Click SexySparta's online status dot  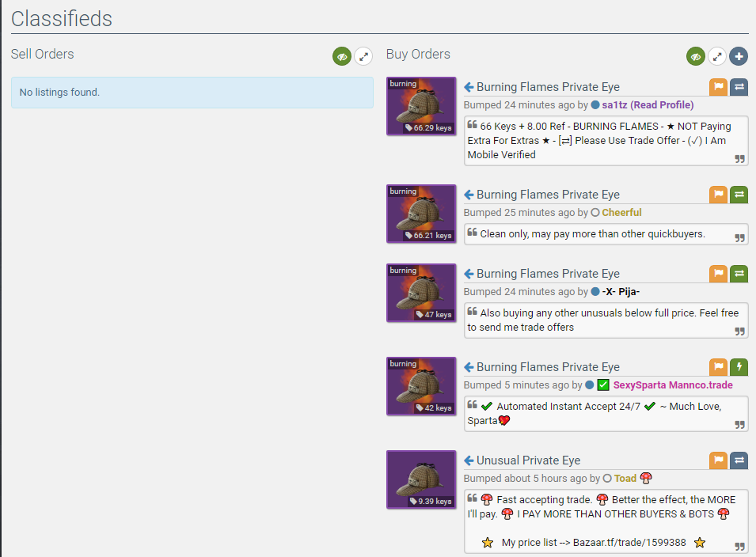click(589, 385)
